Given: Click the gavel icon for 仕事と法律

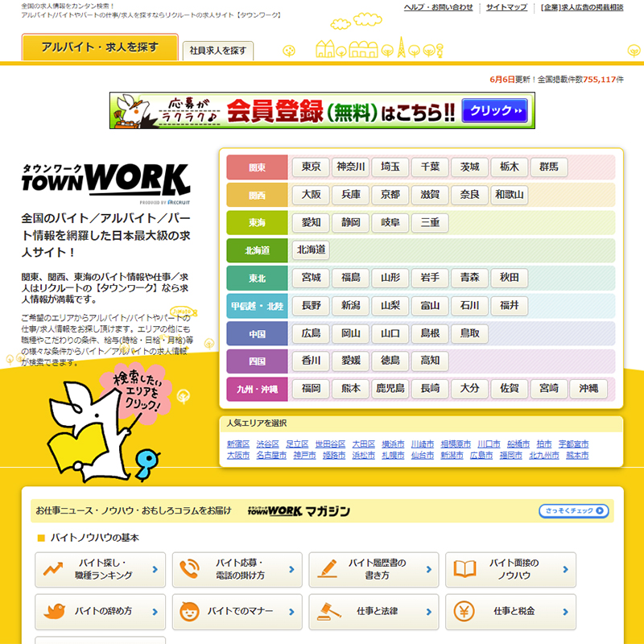Looking at the screenshot, I should [x=327, y=612].
